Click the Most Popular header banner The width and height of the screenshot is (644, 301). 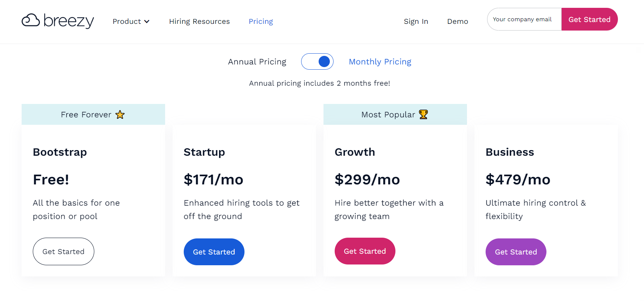tap(395, 114)
